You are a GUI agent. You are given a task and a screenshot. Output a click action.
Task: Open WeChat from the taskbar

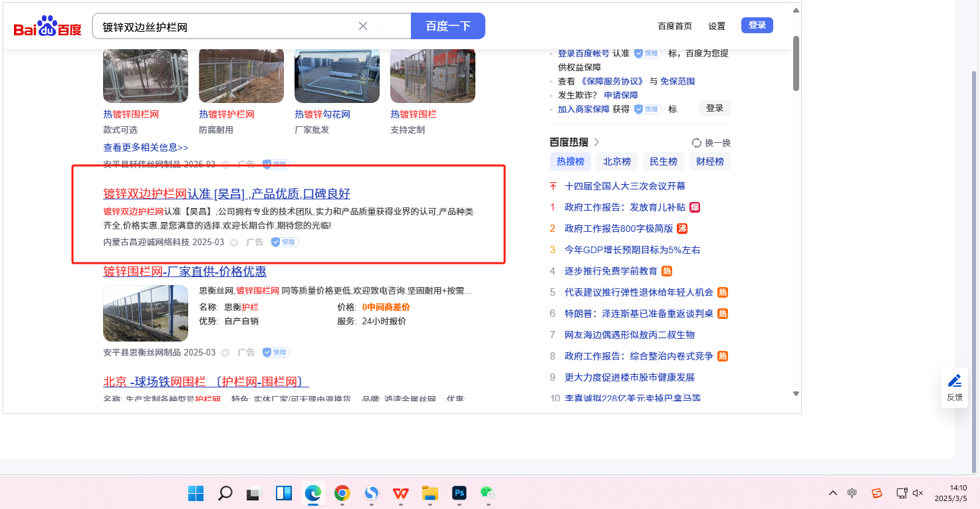pyautogui.click(x=489, y=493)
